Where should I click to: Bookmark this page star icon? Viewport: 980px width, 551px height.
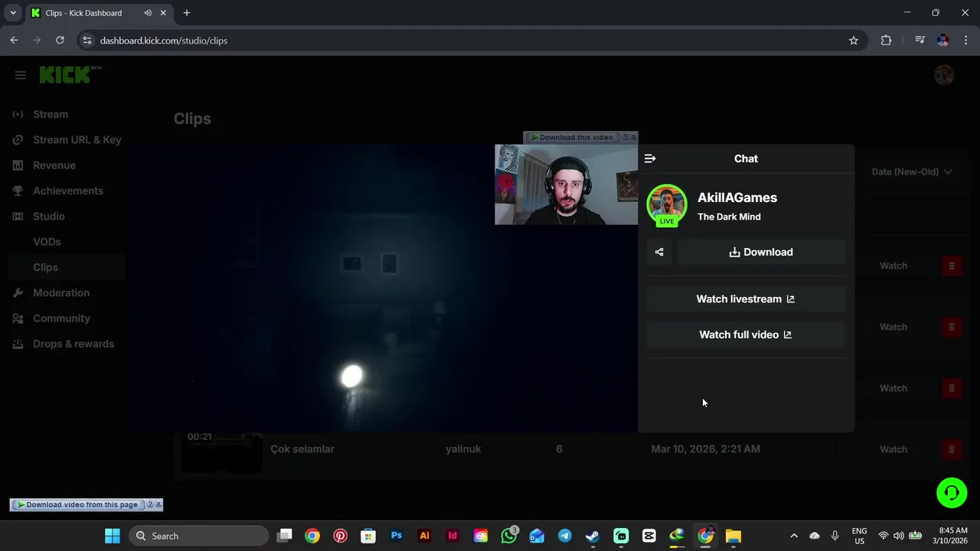coord(854,41)
